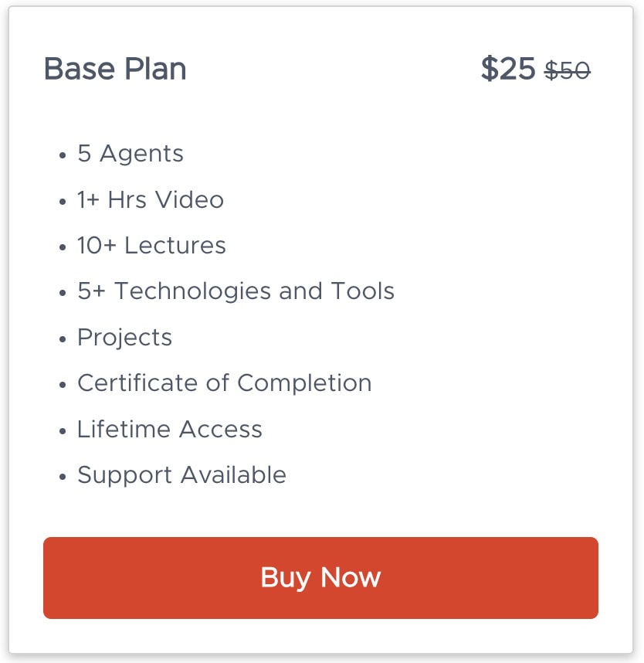Viewport: 644px width, 663px height.
Task: Click the Projects feature item
Action: (124, 338)
